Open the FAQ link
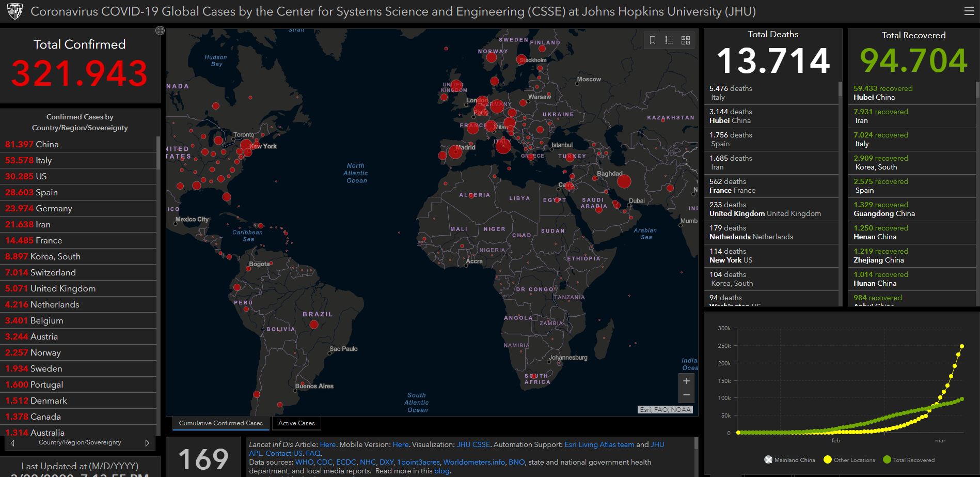980x477 pixels. point(313,453)
